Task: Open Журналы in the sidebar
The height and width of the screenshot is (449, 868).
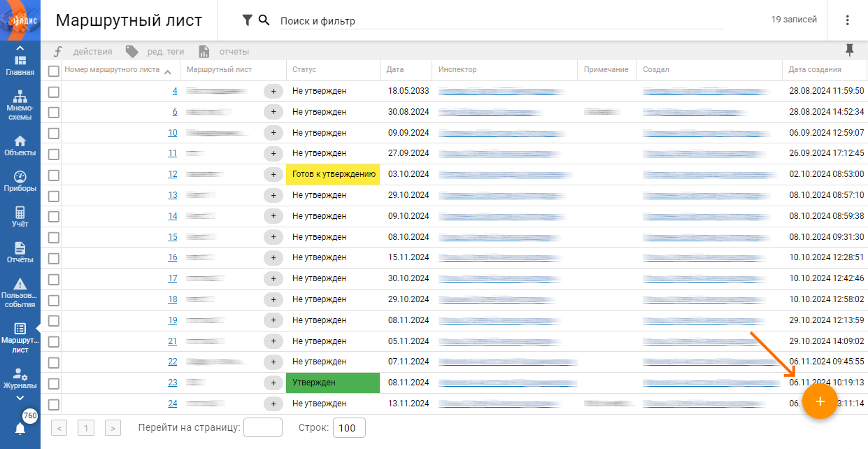Action: tap(20, 379)
